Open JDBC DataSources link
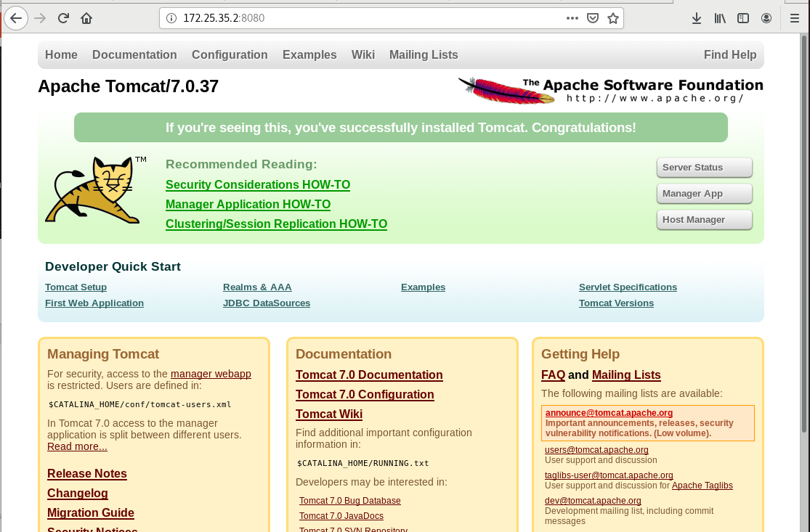The image size is (810, 532). (267, 303)
